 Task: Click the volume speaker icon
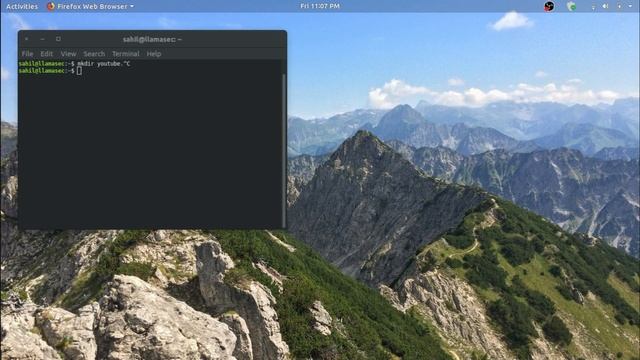(x=605, y=6)
